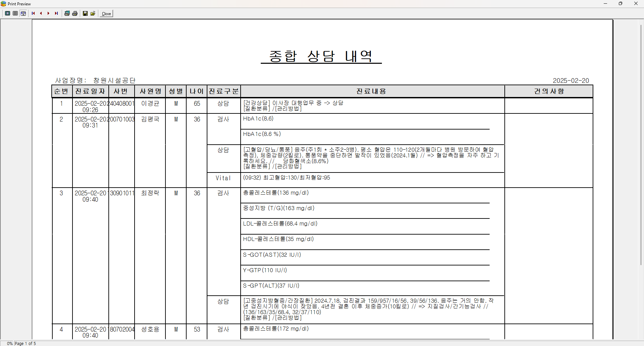
Task: Open printer setup icon
Action: click(67, 13)
